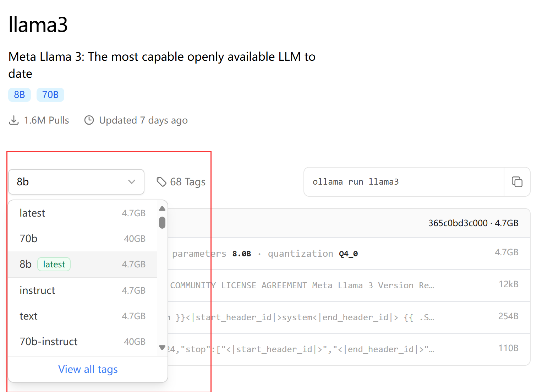Viewport: 553px width, 392px height.
Task: Click the download icon next to Pulls
Action: tap(14, 120)
